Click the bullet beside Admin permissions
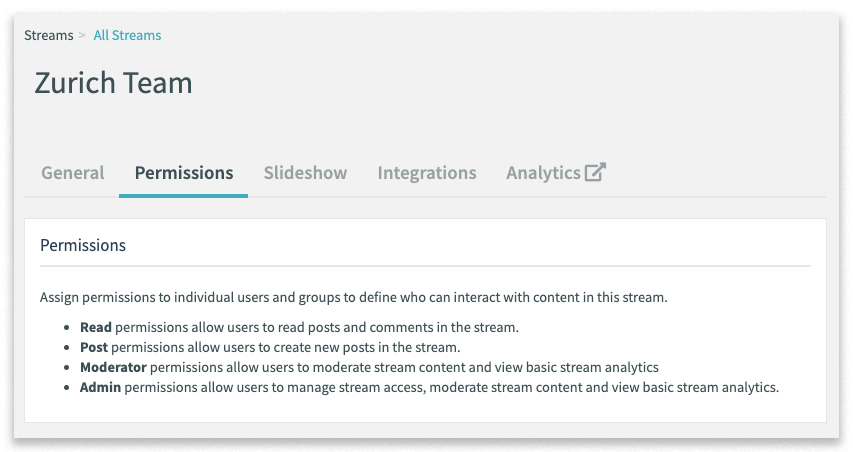 pos(67,388)
